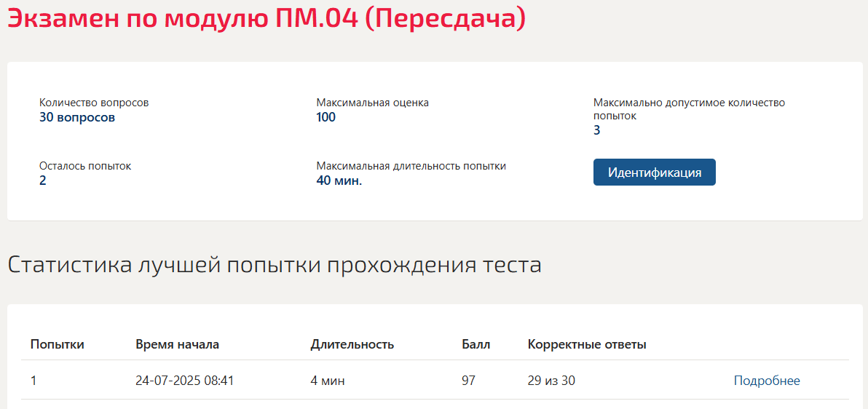Image resolution: width=868 pixels, height=409 pixels.
Task: Click the Осталось попыток label
Action: click(85, 165)
